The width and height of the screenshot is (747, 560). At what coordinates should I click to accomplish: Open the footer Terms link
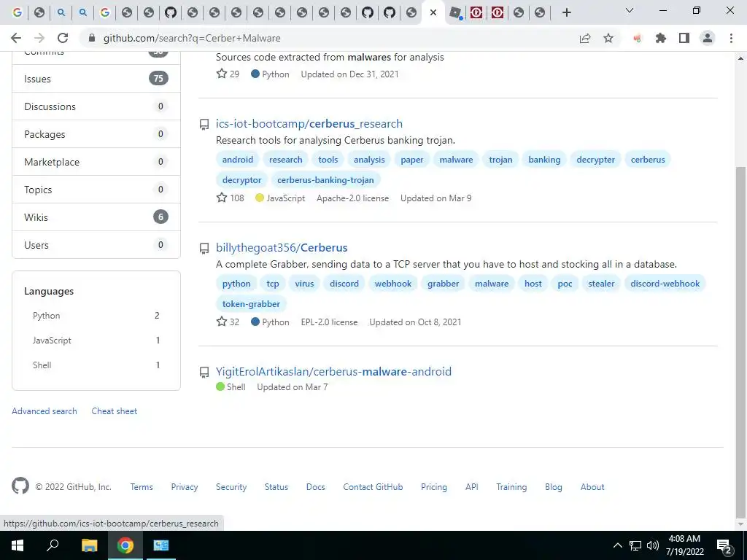pyautogui.click(x=142, y=486)
